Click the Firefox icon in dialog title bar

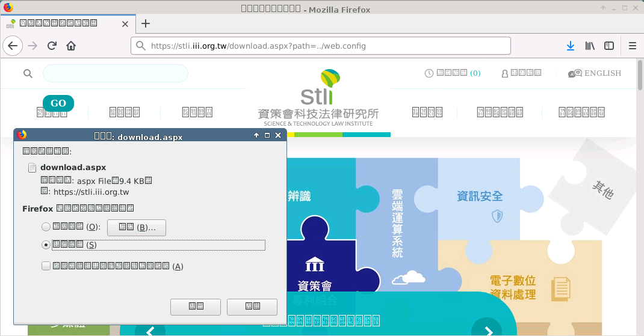click(22, 135)
